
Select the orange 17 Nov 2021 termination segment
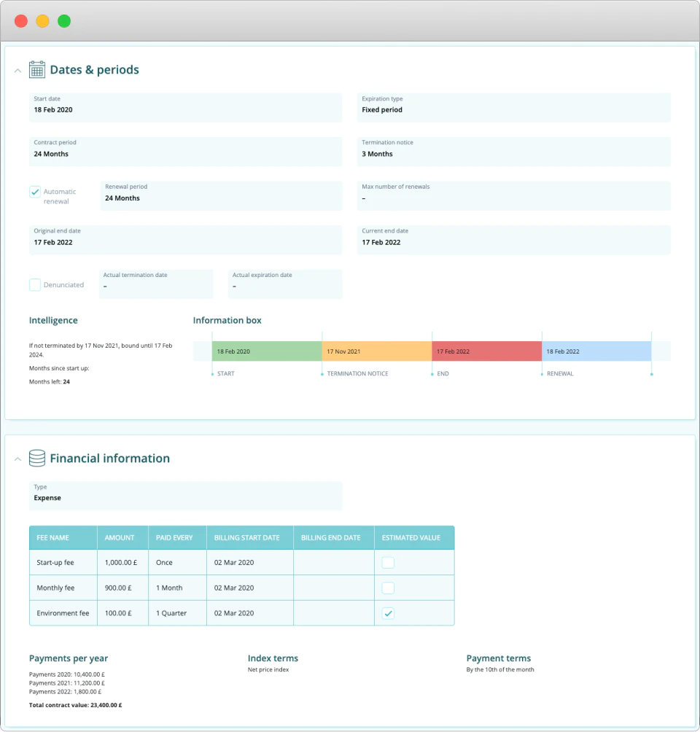pos(377,351)
